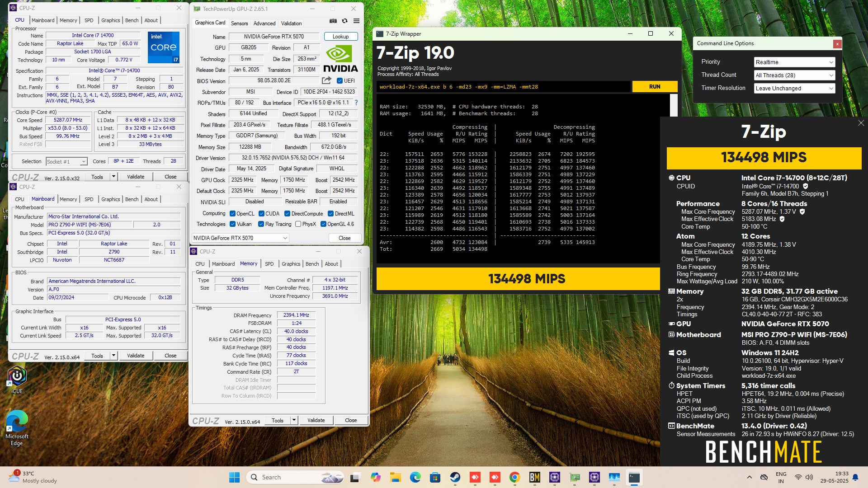Open Validation tab in GPU-Z
The image size is (868, 488).
pyautogui.click(x=291, y=23)
